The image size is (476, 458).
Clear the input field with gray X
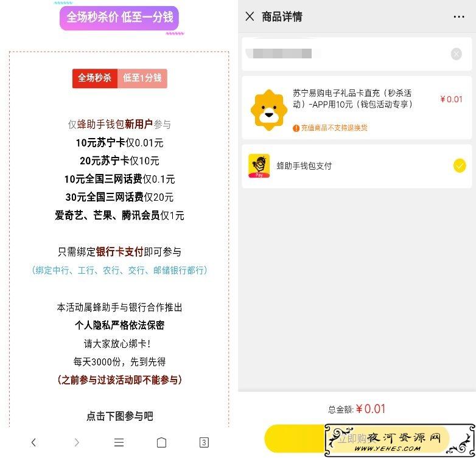coord(456,54)
